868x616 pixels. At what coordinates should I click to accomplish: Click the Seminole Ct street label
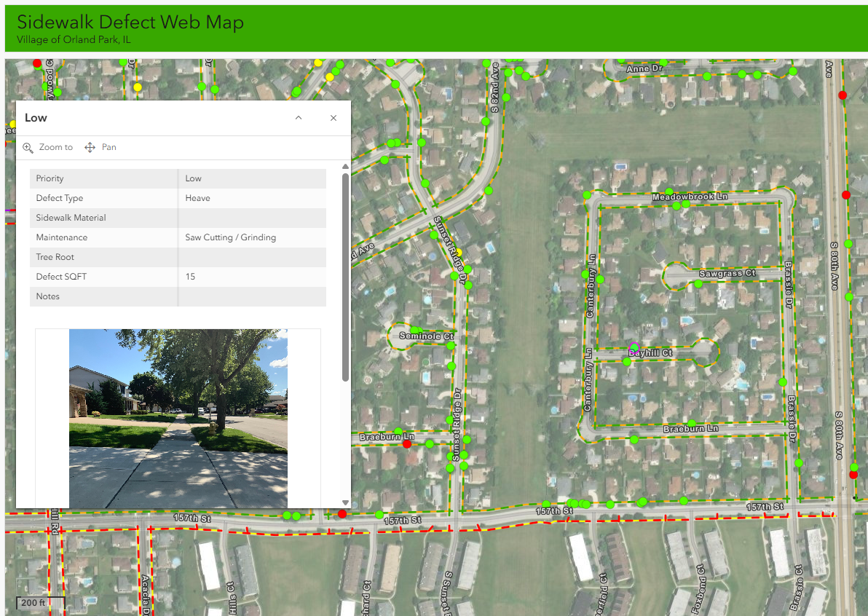426,336
